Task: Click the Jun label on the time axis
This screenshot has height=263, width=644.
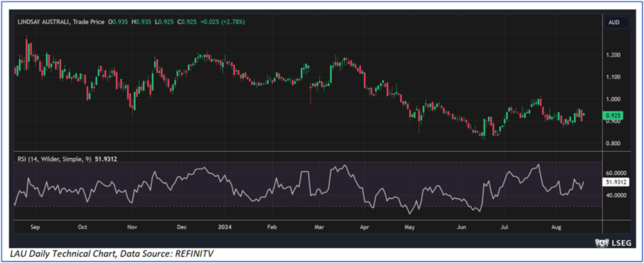Action: [462, 227]
